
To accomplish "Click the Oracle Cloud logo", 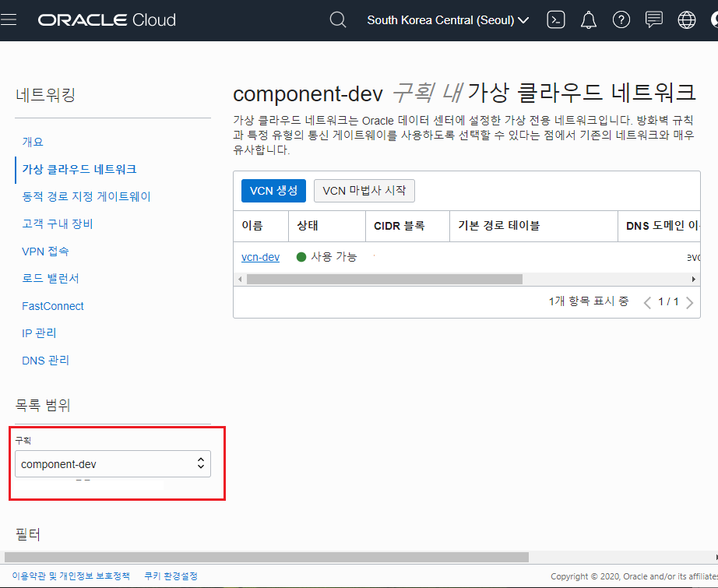I will (107, 20).
